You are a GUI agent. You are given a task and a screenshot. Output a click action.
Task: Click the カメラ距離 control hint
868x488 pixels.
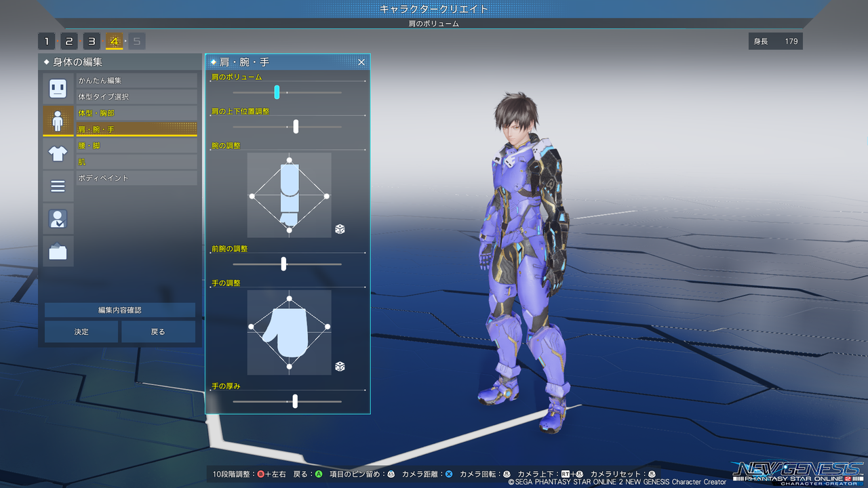427,474
